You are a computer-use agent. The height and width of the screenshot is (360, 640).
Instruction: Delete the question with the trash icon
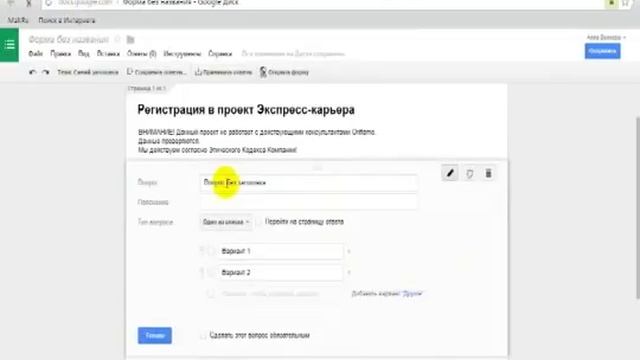click(488, 173)
